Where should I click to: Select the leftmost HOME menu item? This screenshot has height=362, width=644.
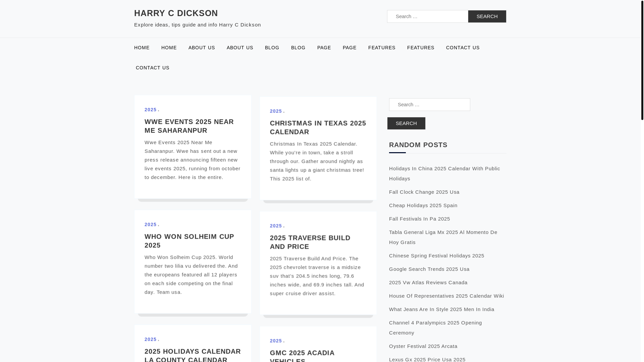click(142, 48)
